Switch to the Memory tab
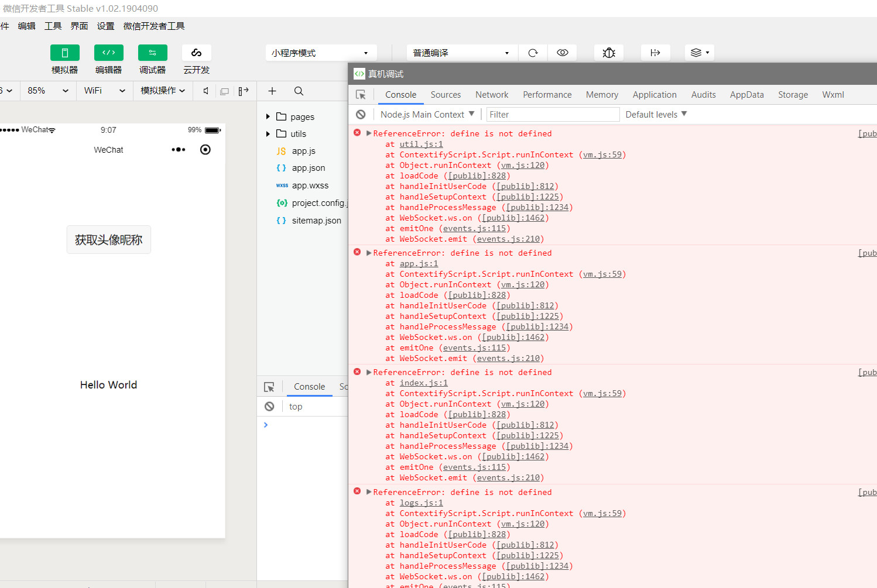This screenshot has height=588, width=877. click(x=602, y=95)
